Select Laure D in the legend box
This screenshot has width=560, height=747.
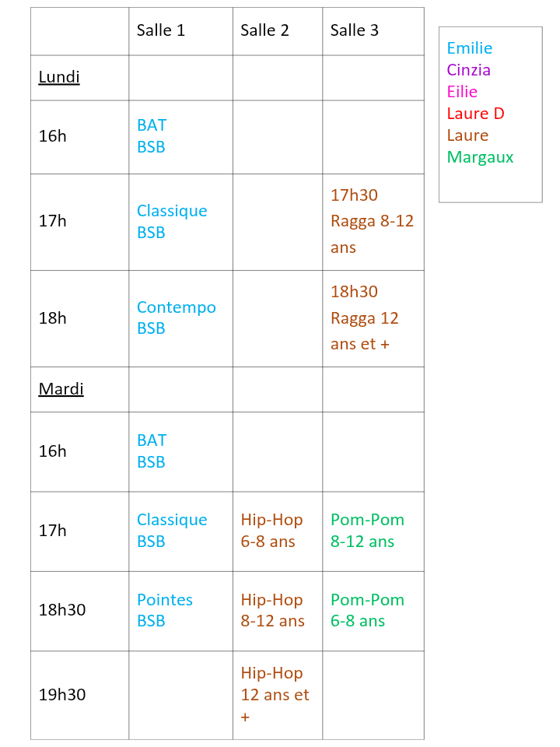(x=476, y=114)
